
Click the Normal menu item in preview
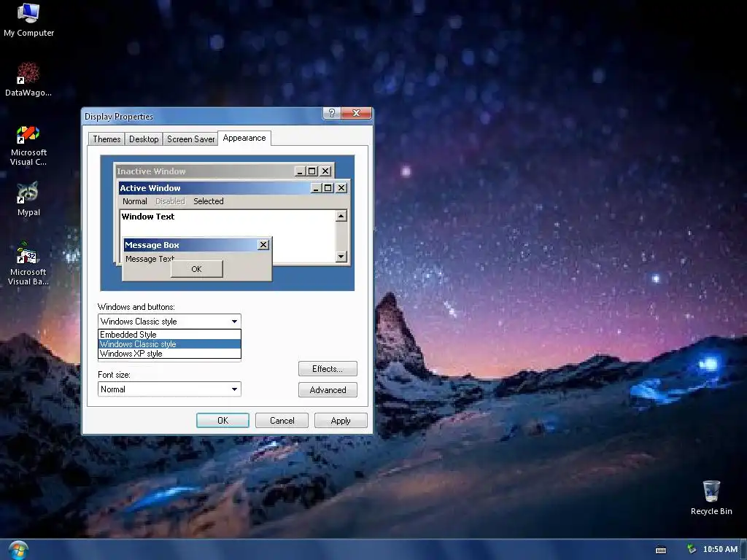[134, 201]
